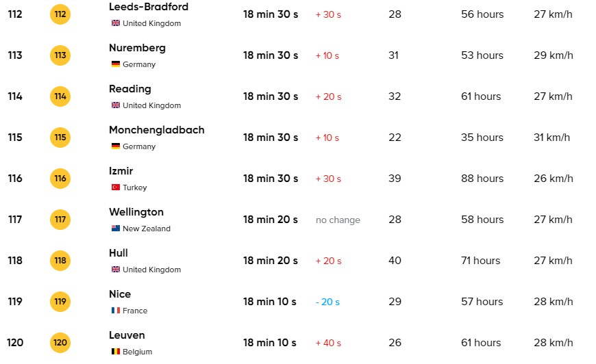Open the Leeds-Bradford city entry

pyautogui.click(x=149, y=7)
